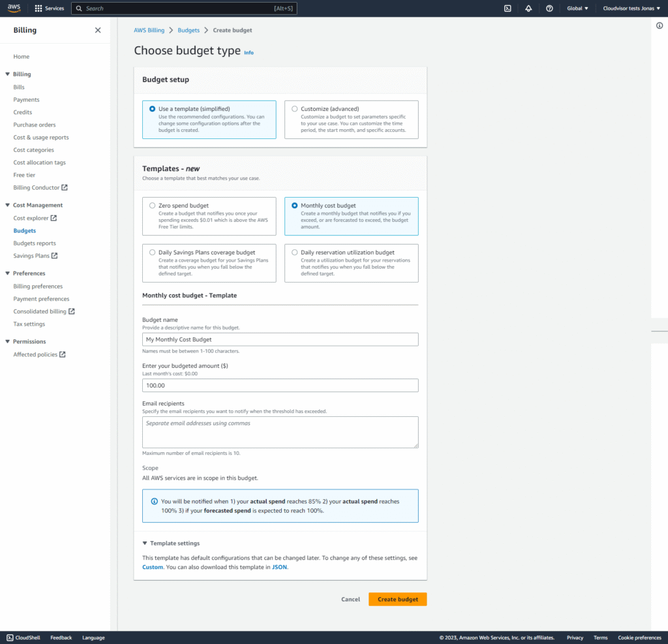This screenshot has width=668, height=644.
Task: Select Budgets in the sidebar
Action: 25,230
